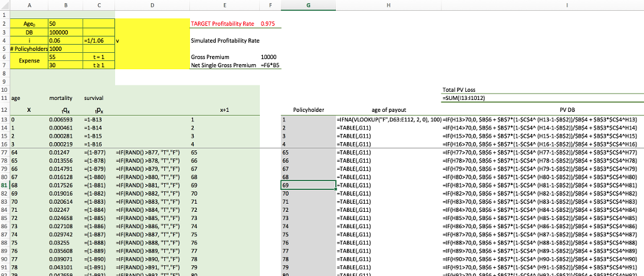Select mortality value 0.043101
644x276 pixels.
pyautogui.click(x=65, y=267)
